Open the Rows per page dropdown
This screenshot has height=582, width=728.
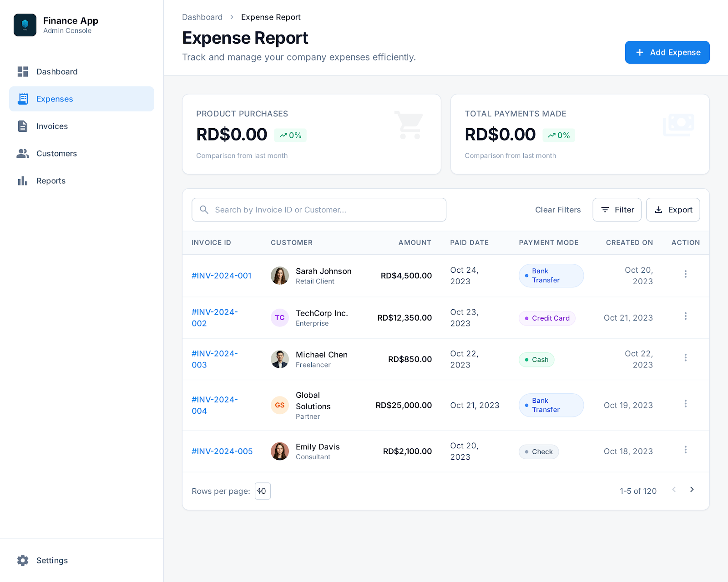263,491
